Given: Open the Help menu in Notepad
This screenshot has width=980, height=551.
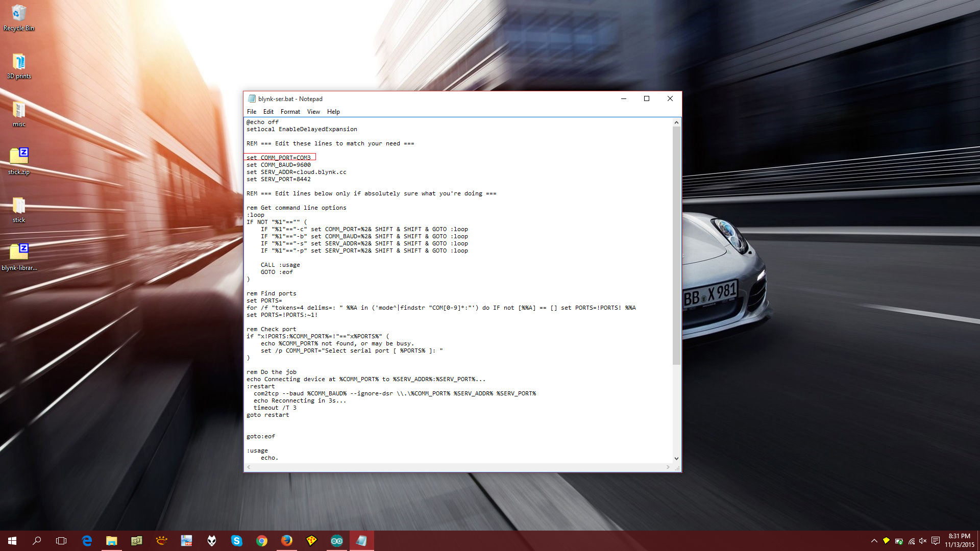Looking at the screenshot, I should click(333, 112).
